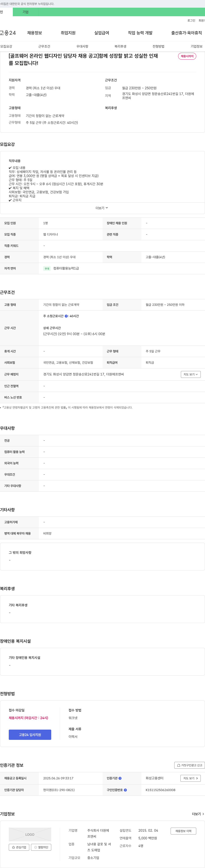205x868 pixels.
Task: Click the 컴퓨터활용능력1급 qualification text
Action: pyautogui.click(x=66, y=268)
